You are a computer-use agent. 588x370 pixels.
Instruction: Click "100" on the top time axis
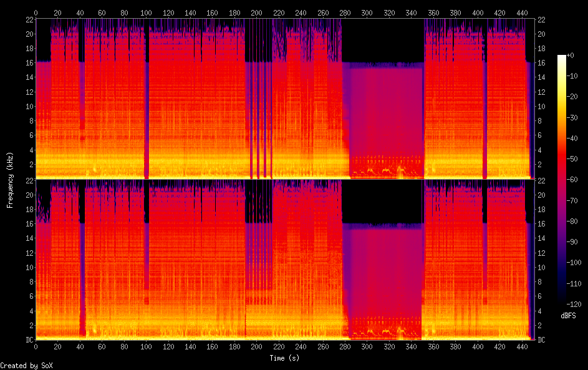coord(146,12)
